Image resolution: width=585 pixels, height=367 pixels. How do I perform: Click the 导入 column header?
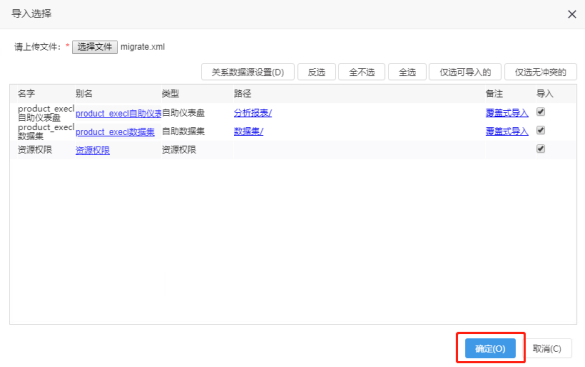click(x=545, y=94)
